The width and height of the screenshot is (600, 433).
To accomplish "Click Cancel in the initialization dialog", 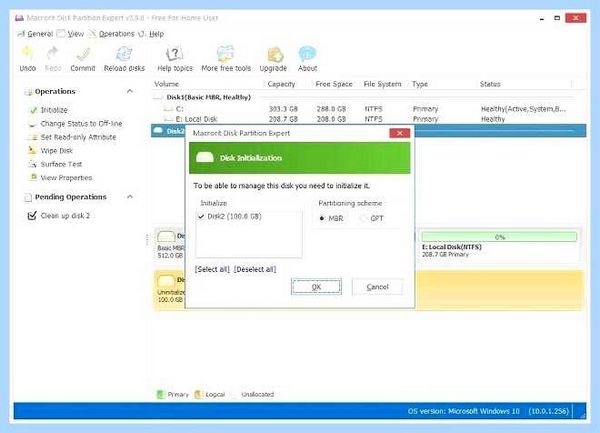I will point(377,287).
